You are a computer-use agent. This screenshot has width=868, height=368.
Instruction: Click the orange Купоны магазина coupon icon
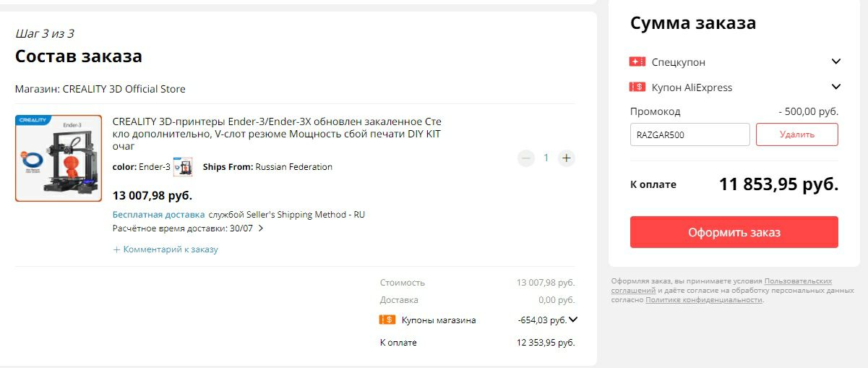point(387,320)
